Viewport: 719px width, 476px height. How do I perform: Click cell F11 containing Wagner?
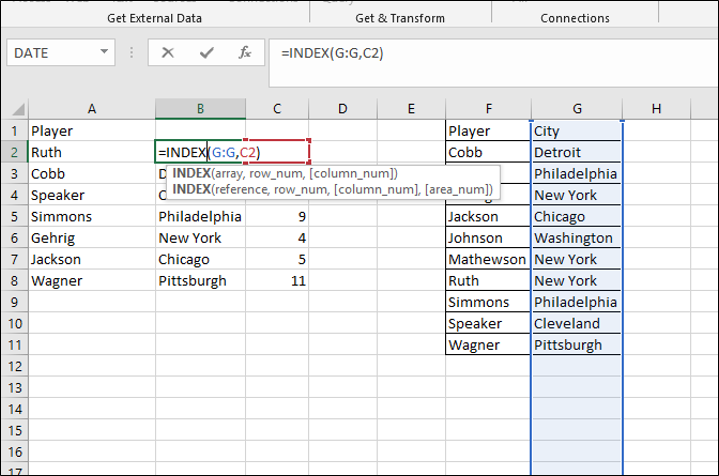(488, 345)
